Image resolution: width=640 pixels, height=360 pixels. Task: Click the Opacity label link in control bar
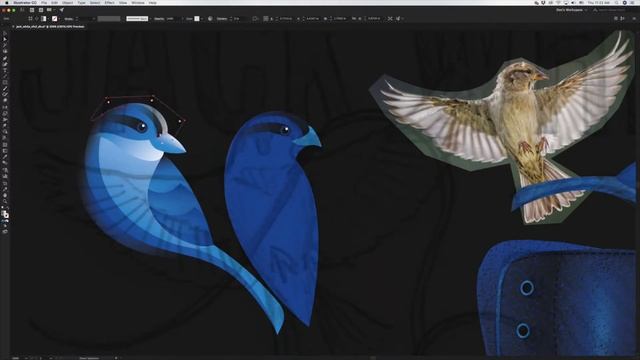coord(159,19)
